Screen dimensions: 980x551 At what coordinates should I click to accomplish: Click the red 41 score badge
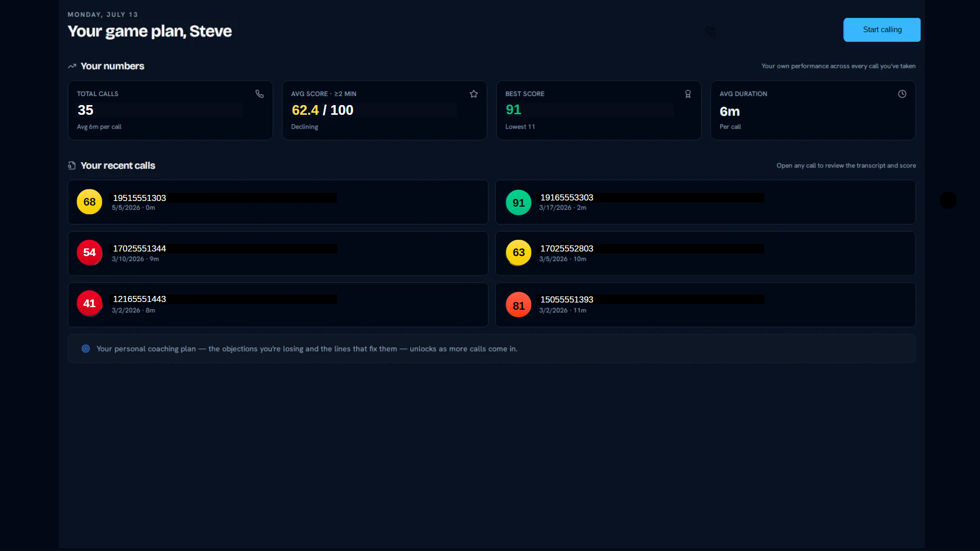click(x=89, y=304)
